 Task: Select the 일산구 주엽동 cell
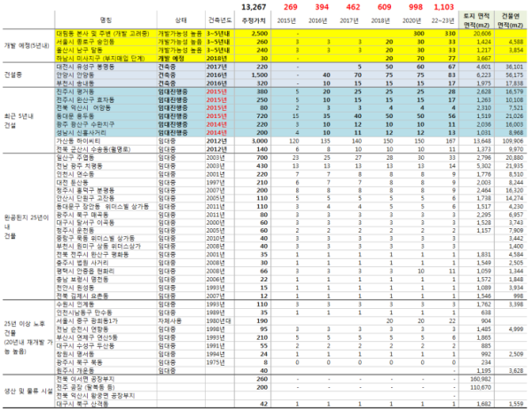(x=75, y=158)
